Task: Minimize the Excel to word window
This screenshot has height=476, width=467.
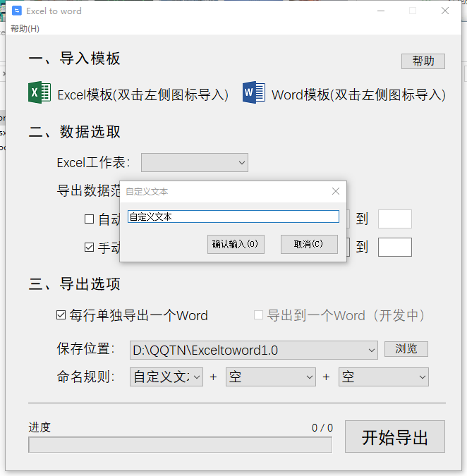Action: (381, 11)
